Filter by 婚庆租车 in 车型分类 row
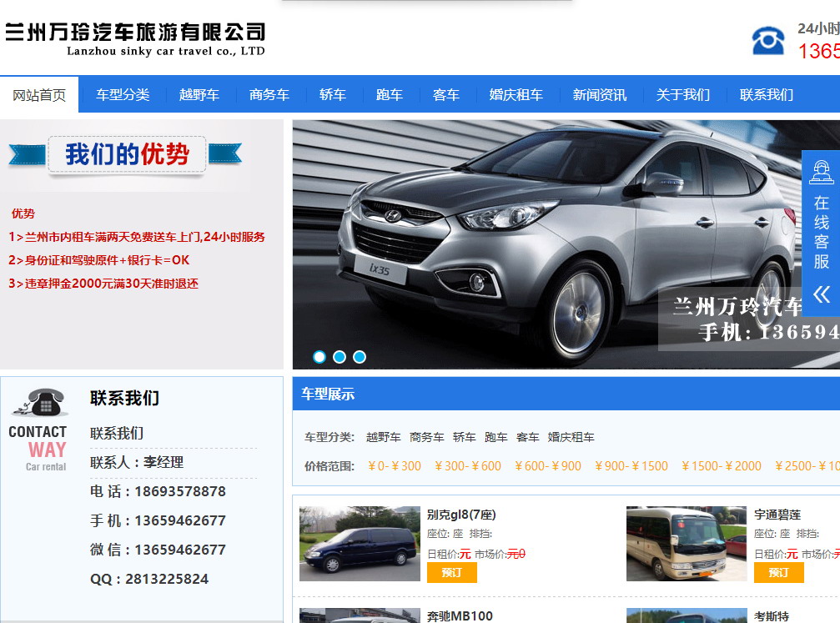Image resolution: width=840 pixels, height=623 pixels. click(x=571, y=437)
